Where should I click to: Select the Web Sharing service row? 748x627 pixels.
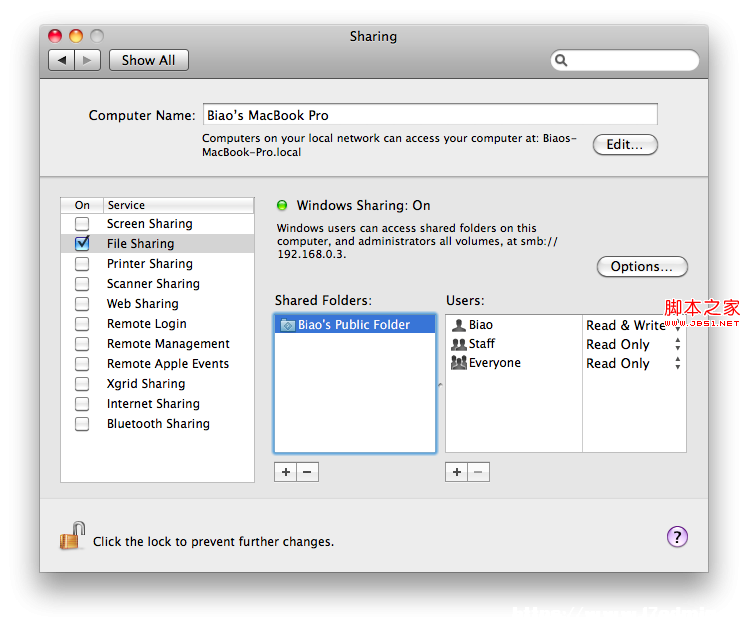[x=157, y=303]
